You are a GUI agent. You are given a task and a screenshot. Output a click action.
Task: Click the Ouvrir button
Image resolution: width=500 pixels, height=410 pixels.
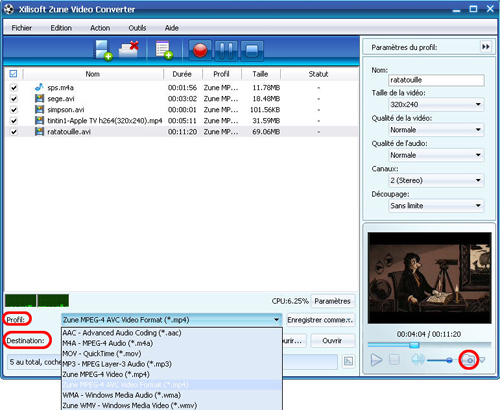[332, 341]
